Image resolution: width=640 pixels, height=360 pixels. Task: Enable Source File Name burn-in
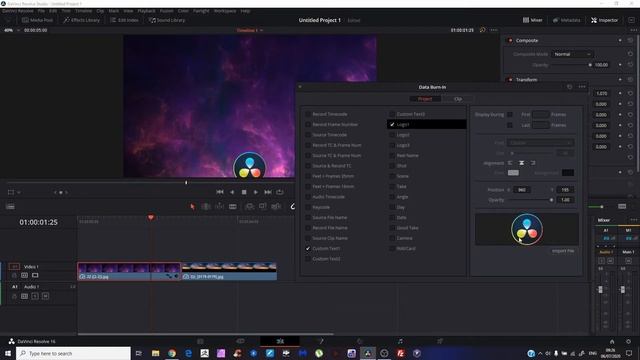[308, 218]
